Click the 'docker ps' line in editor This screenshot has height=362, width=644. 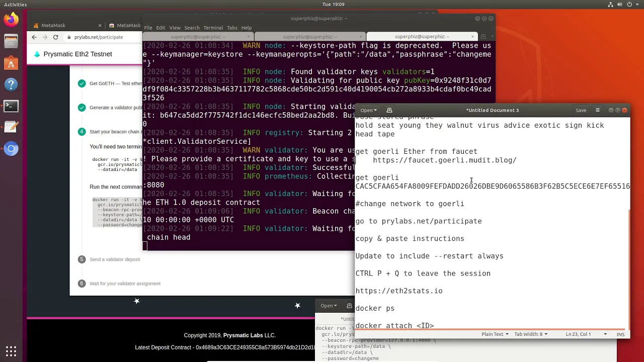click(375, 308)
